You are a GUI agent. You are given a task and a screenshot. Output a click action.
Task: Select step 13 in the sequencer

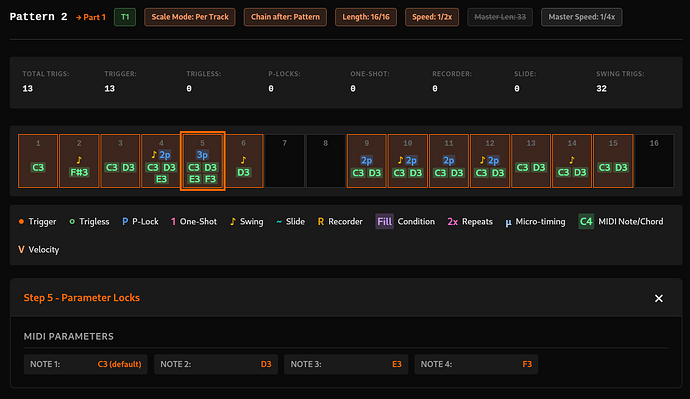click(x=531, y=161)
